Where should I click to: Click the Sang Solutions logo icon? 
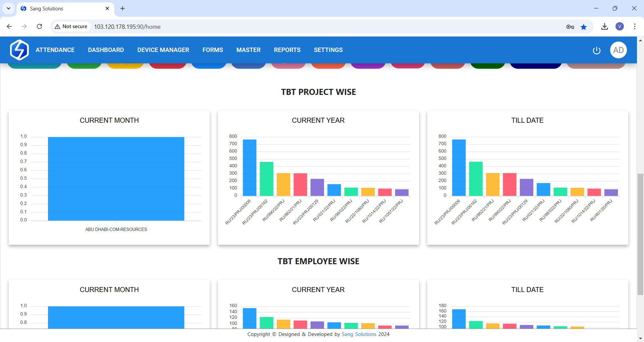click(x=19, y=50)
